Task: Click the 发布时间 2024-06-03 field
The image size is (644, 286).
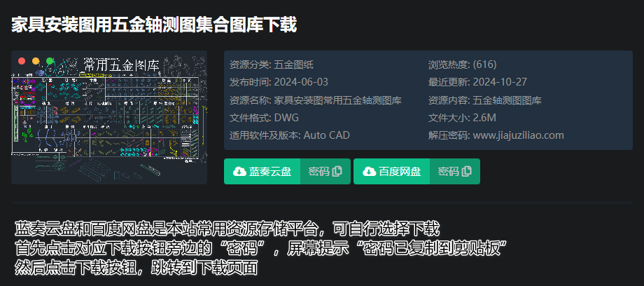Action: [279, 82]
